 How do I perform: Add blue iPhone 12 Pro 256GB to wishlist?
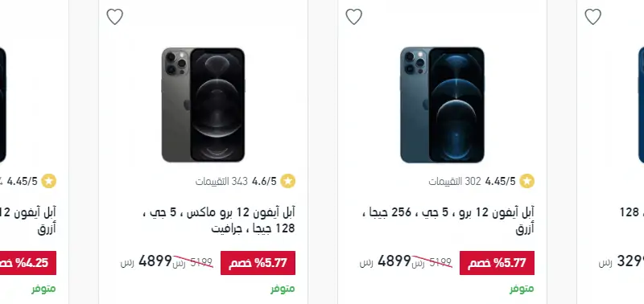coord(353,17)
